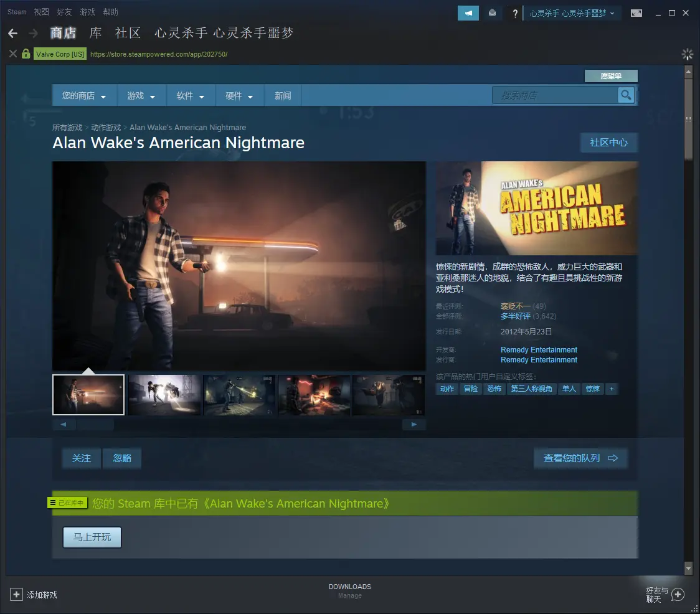Switch to the 商店 tab

click(x=63, y=33)
